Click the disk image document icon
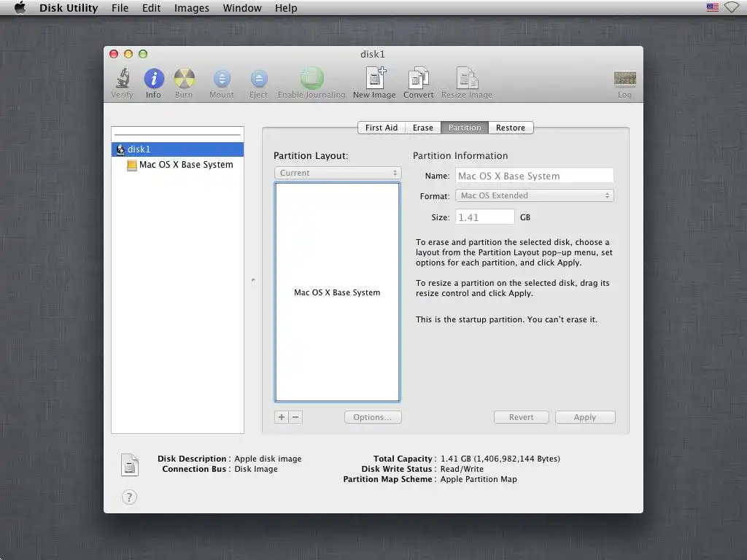Viewport: 747px width, 560px height. (x=130, y=464)
